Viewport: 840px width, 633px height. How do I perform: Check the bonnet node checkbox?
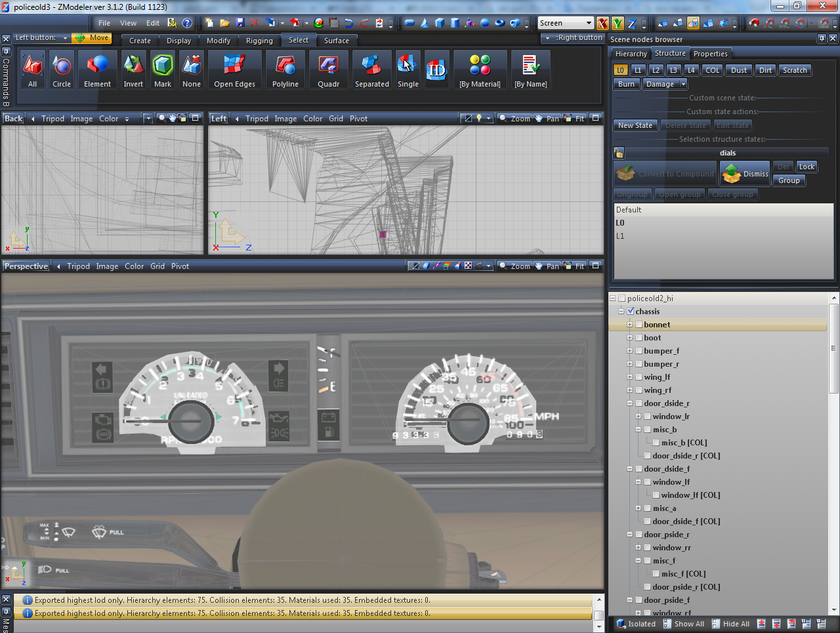[x=639, y=325]
